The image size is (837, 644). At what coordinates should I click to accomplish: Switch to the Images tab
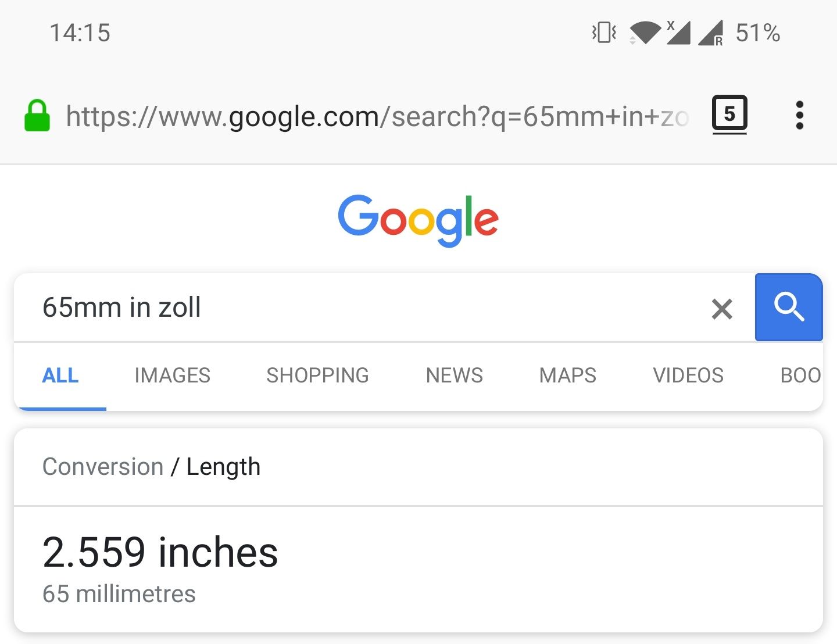pos(173,375)
